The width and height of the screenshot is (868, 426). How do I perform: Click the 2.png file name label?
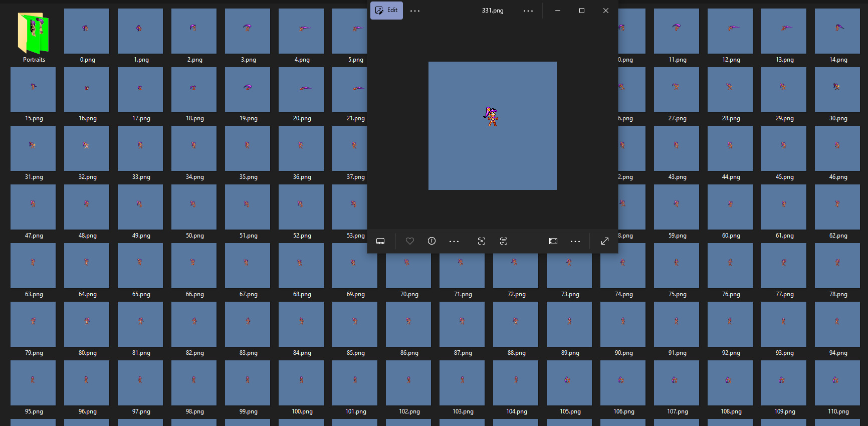(195, 60)
